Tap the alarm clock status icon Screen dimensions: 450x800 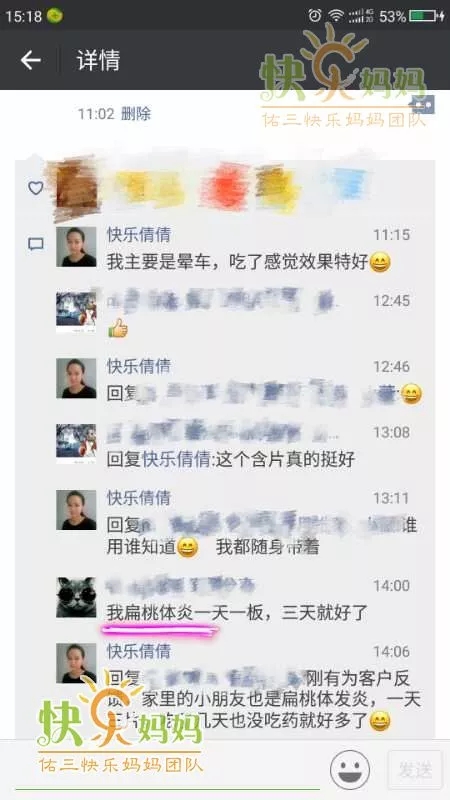point(315,16)
